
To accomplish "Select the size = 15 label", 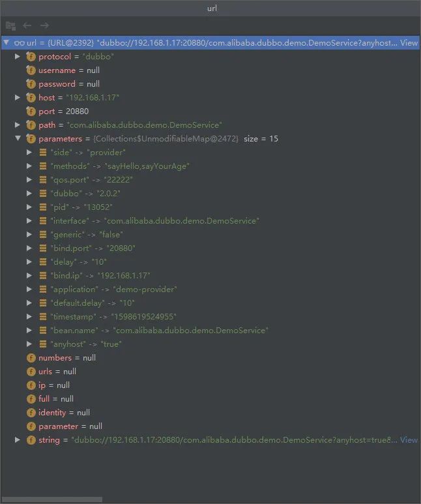I will click(261, 138).
